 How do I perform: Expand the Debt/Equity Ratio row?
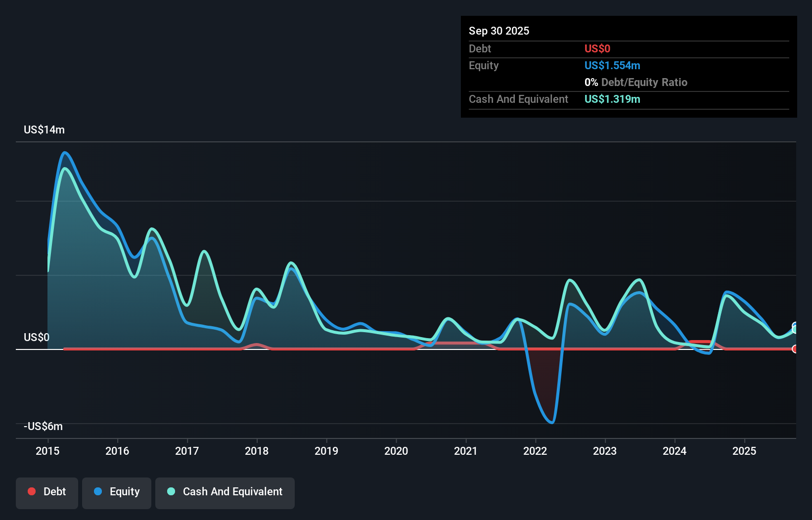[636, 82]
